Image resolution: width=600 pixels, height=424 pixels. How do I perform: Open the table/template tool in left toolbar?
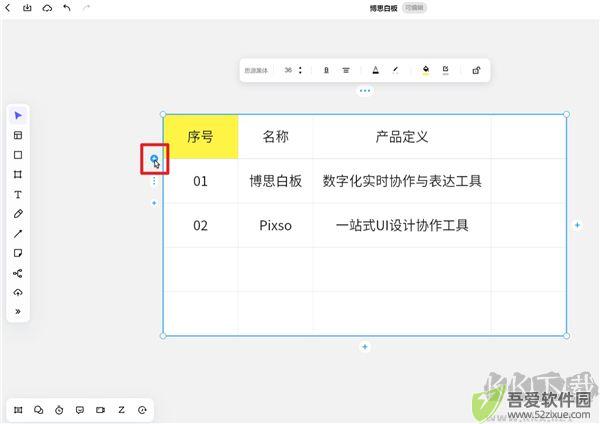[18, 135]
